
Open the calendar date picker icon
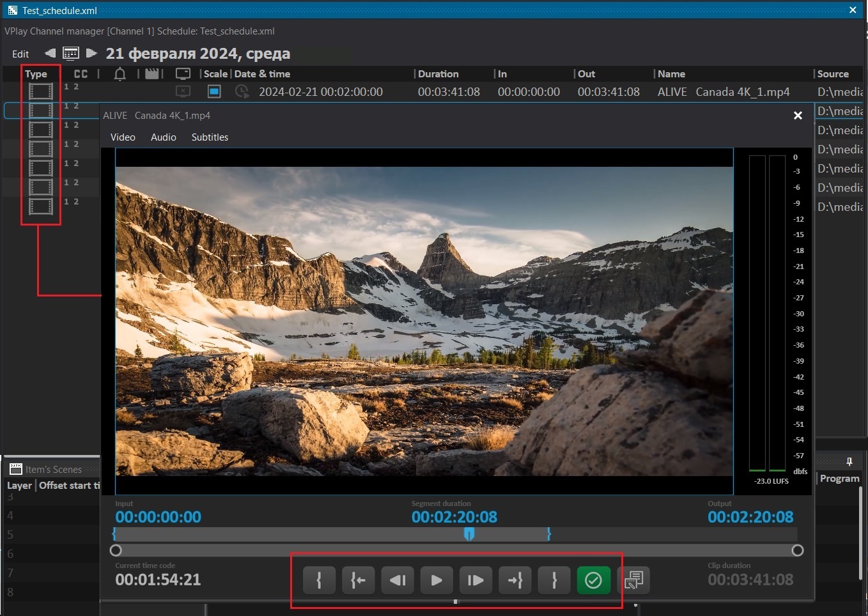(x=71, y=54)
